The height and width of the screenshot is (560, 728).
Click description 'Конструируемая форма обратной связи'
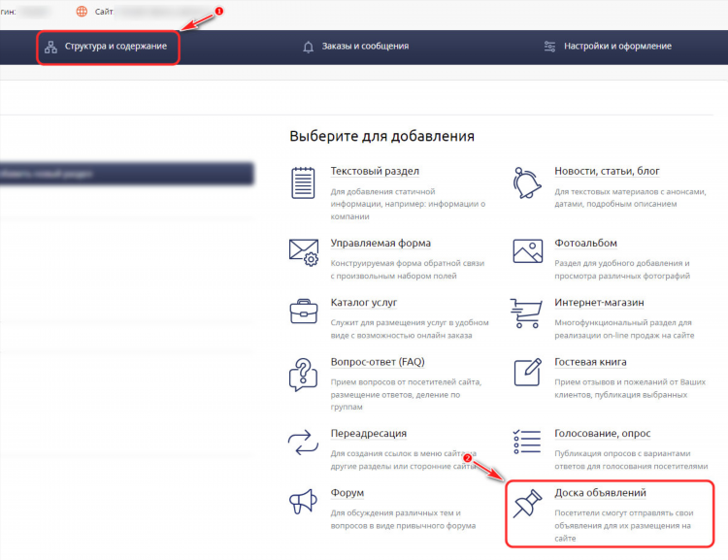point(407,269)
